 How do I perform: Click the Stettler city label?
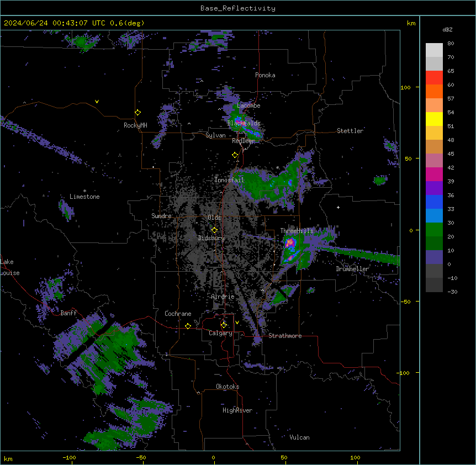click(x=350, y=131)
